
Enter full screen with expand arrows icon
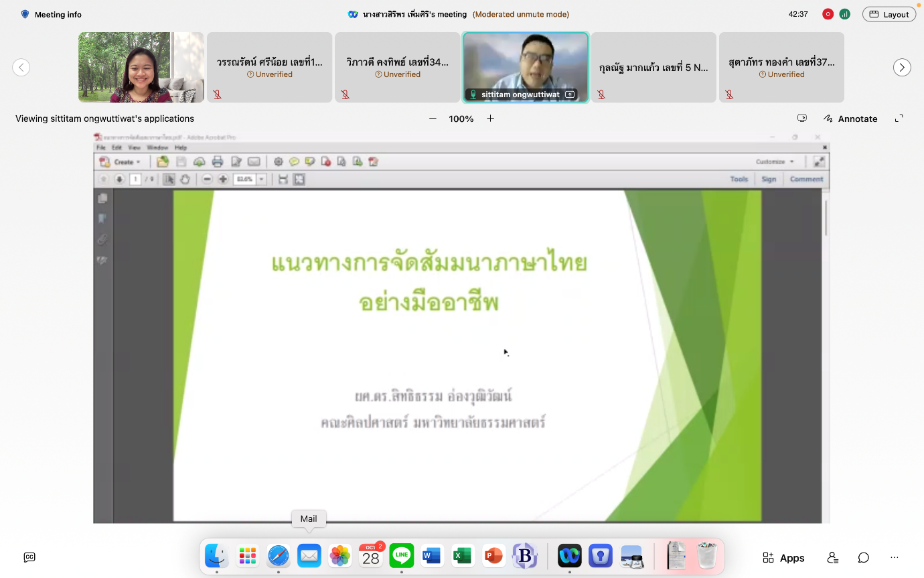point(899,119)
